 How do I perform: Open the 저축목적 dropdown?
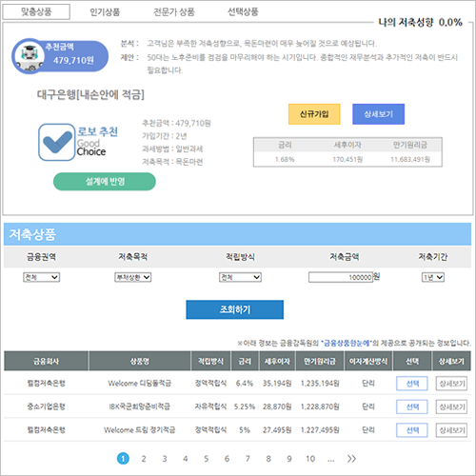(x=132, y=277)
